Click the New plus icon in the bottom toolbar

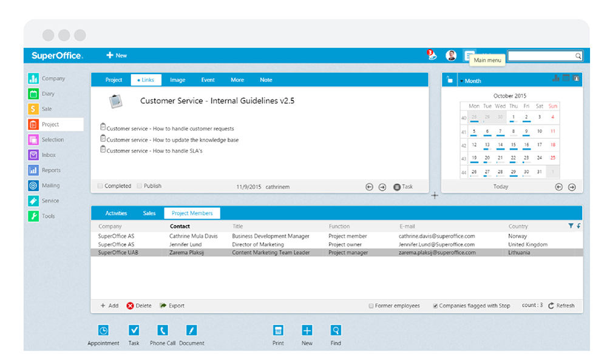click(307, 331)
